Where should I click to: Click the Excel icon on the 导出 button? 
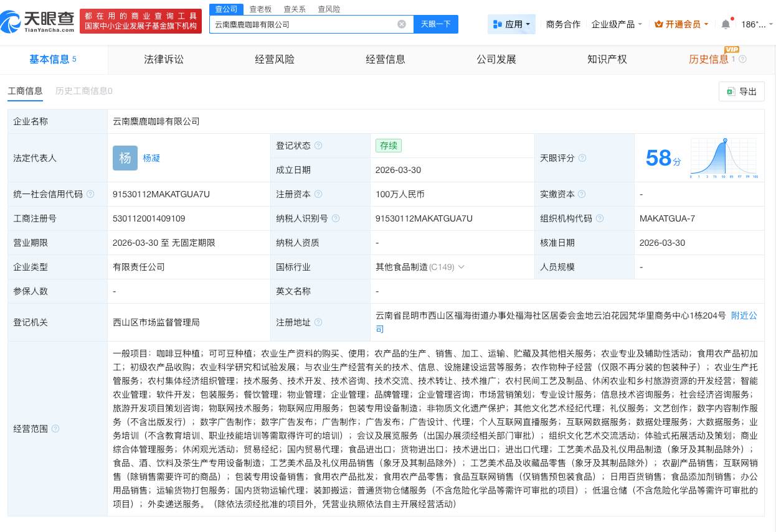tap(731, 91)
